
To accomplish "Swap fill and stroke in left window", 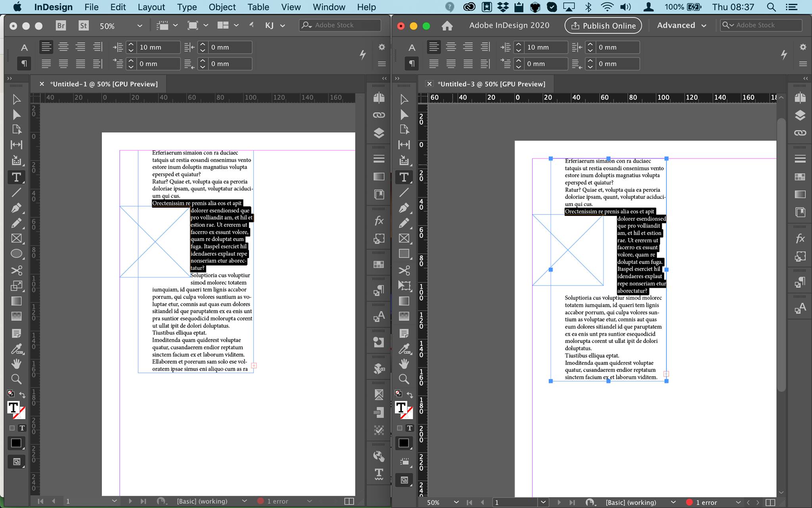I will coord(22,395).
